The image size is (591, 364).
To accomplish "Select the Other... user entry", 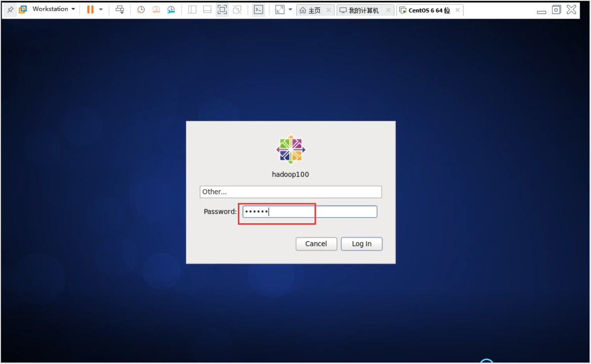I will pos(291,192).
